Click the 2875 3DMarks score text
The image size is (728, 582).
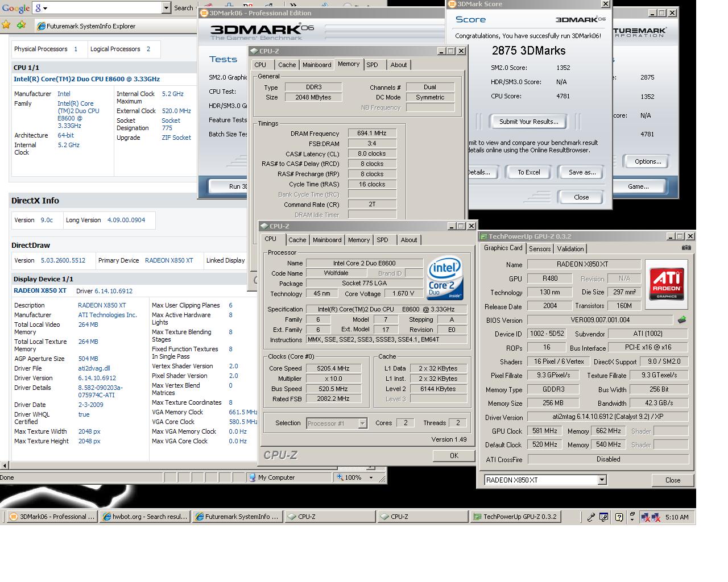point(528,51)
